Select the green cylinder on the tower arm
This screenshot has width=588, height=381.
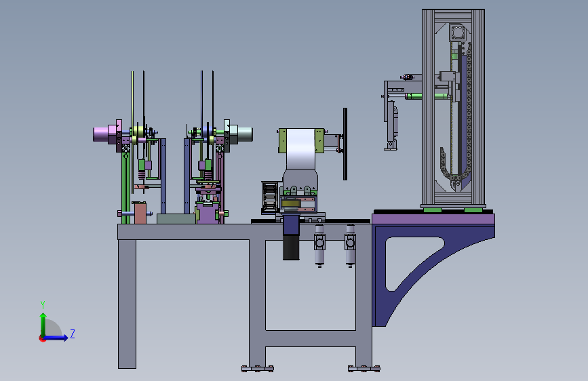click(x=427, y=96)
